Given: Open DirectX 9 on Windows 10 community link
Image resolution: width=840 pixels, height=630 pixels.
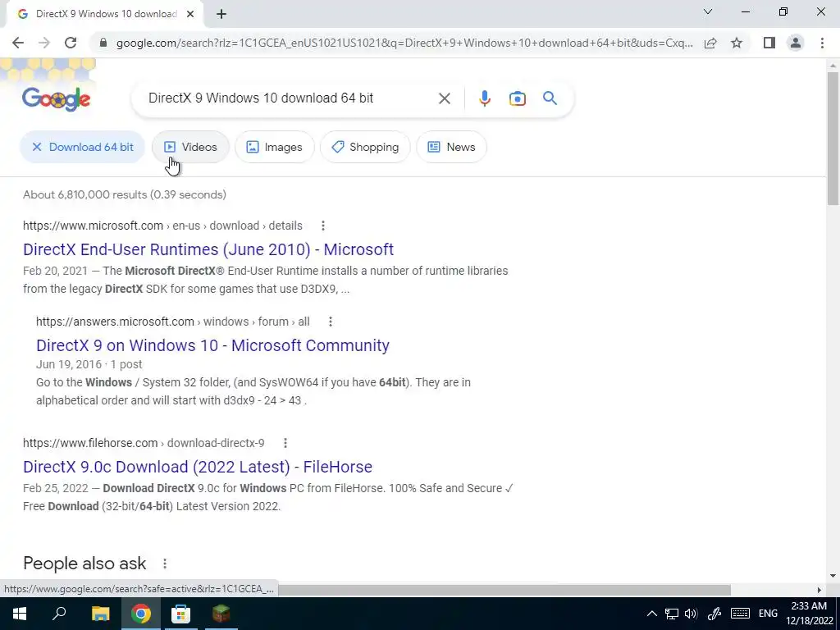Looking at the screenshot, I should (212, 345).
